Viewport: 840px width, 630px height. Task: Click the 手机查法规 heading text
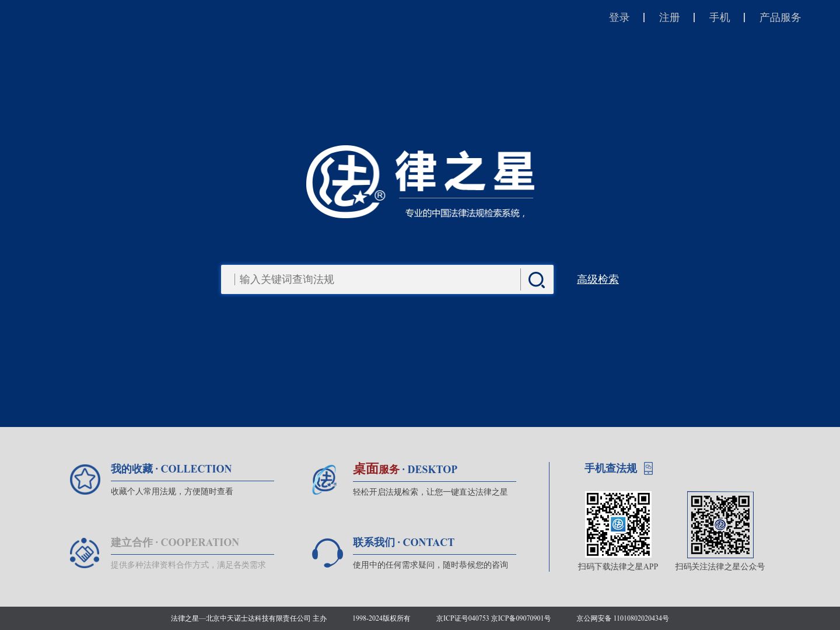click(x=611, y=468)
